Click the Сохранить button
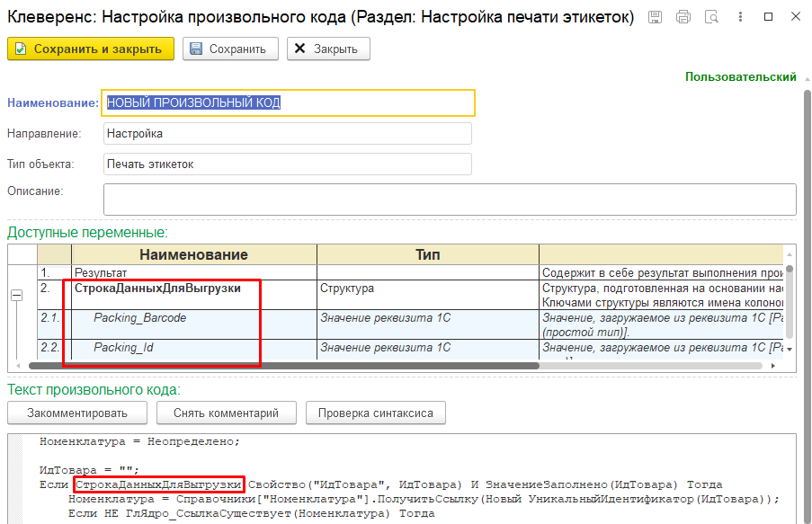The width and height of the screenshot is (812, 524). [230, 49]
